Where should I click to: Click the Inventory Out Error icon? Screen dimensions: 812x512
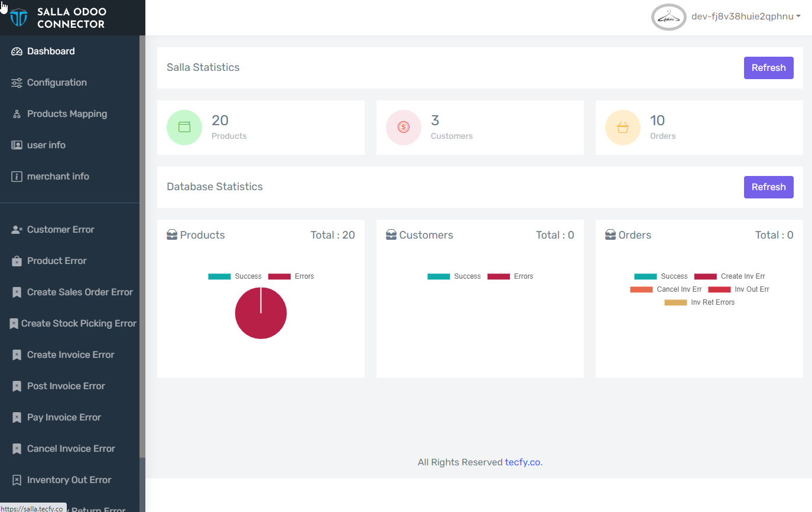tap(17, 480)
